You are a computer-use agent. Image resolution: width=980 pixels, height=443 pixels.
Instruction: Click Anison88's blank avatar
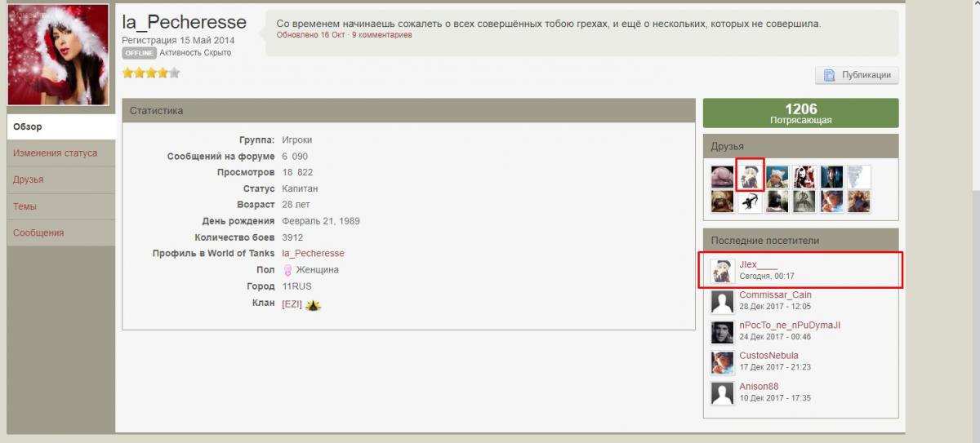coord(723,393)
